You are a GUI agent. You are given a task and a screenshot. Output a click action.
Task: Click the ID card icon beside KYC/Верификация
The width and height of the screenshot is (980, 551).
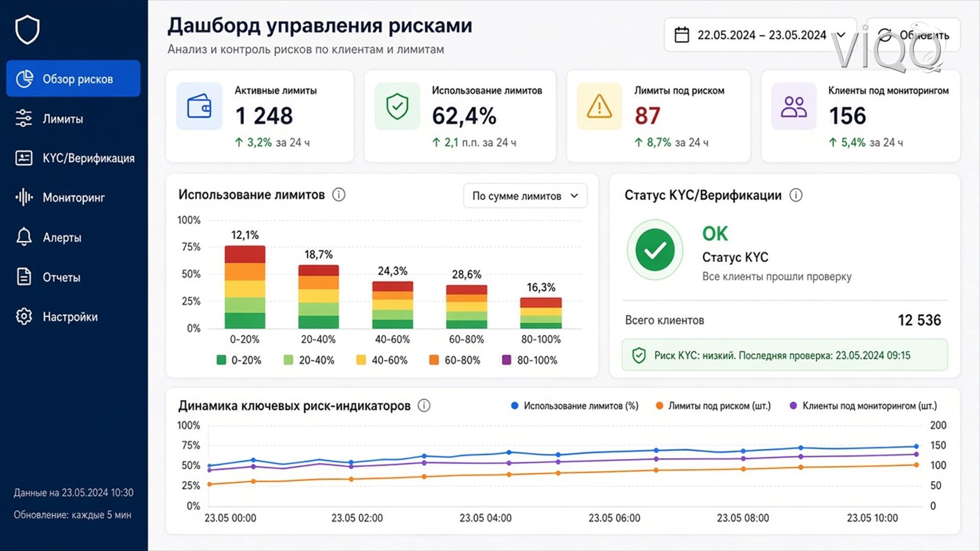(x=24, y=158)
